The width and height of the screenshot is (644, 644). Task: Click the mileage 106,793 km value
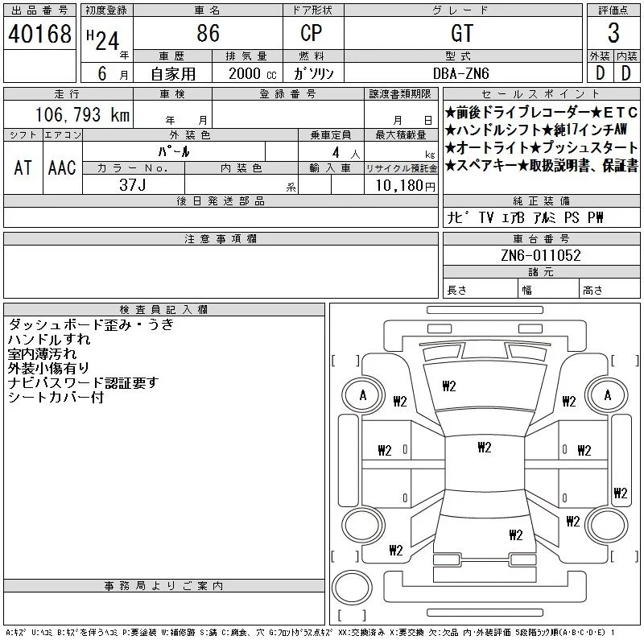(x=83, y=114)
